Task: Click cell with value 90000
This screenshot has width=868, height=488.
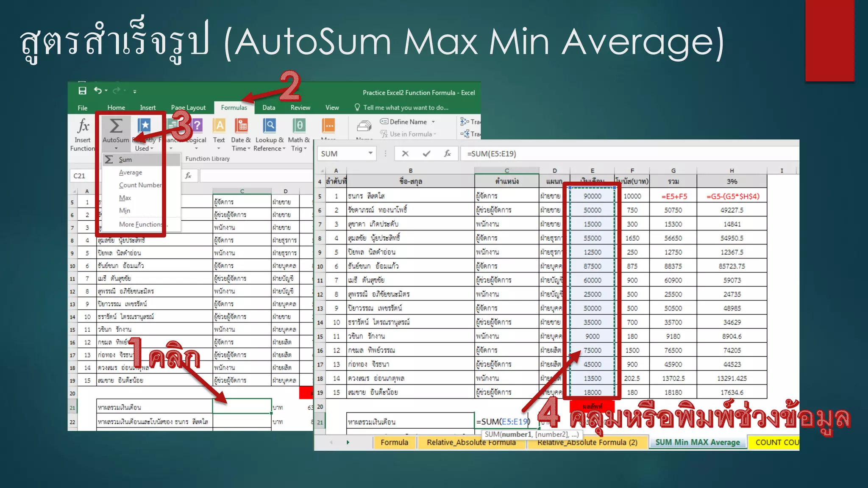Action: 592,196
